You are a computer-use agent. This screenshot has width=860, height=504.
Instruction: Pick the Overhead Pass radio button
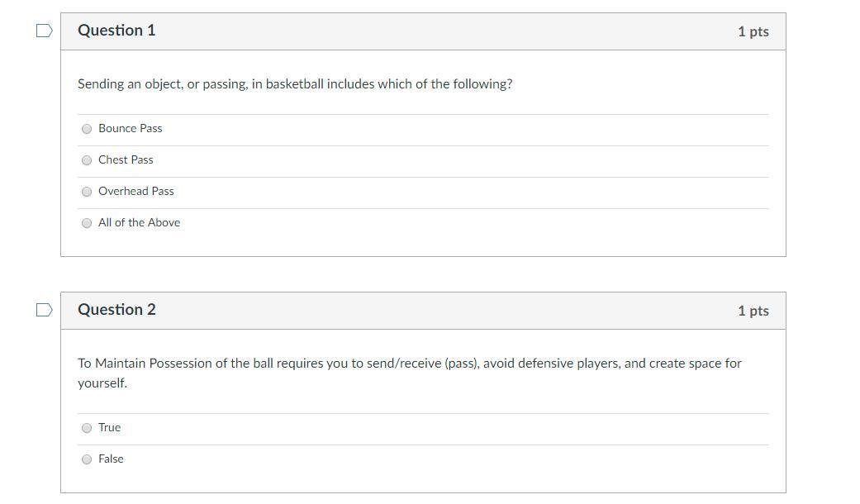(87, 192)
